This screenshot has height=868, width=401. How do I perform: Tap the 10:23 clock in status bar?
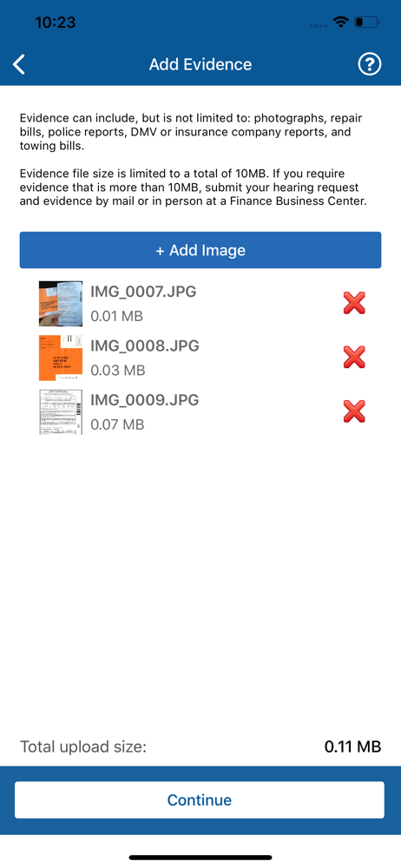56,23
